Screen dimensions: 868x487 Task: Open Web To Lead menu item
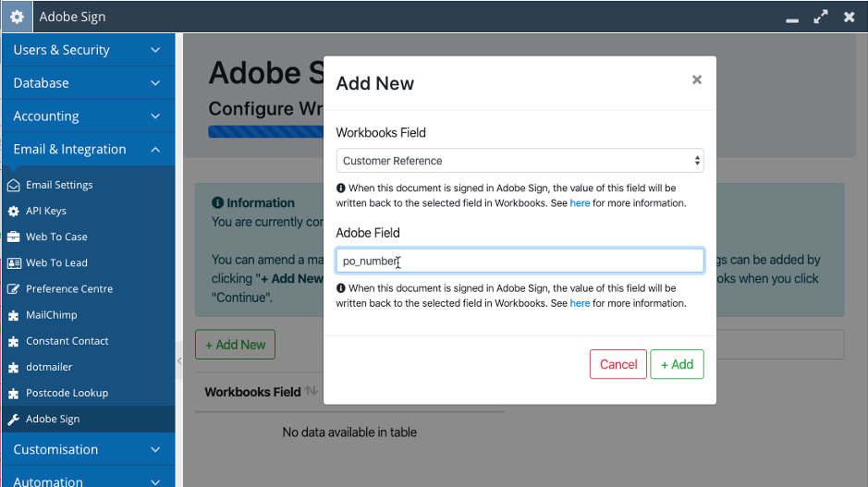pyautogui.click(x=56, y=262)
